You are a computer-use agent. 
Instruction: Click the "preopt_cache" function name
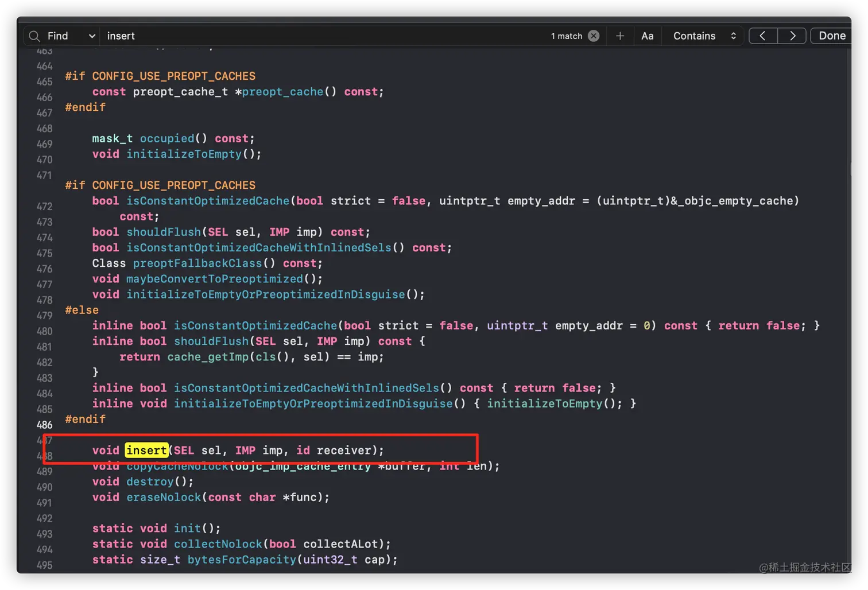pos(282,92)
